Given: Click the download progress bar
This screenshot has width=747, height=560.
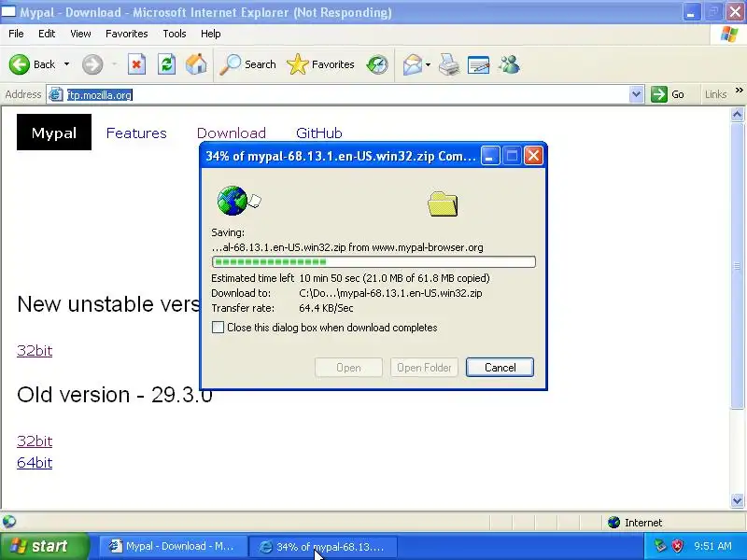Looking at the screenshot, I should (373, 261).
